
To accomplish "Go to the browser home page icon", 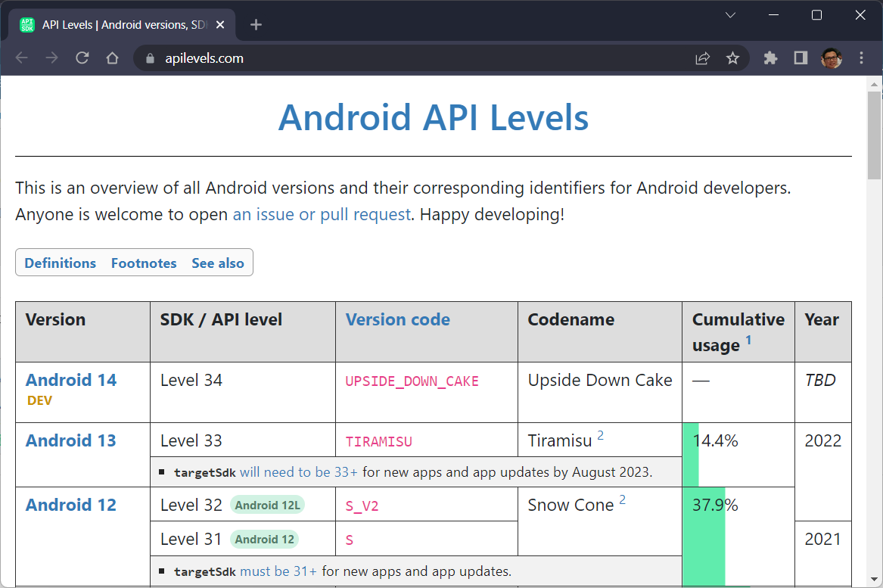I will coord(113,58).
